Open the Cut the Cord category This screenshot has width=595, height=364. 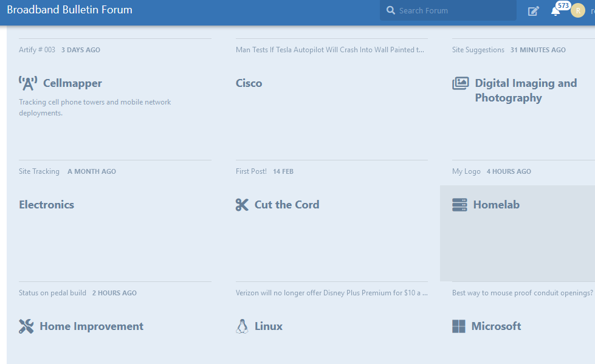click(x=287, y=205)
